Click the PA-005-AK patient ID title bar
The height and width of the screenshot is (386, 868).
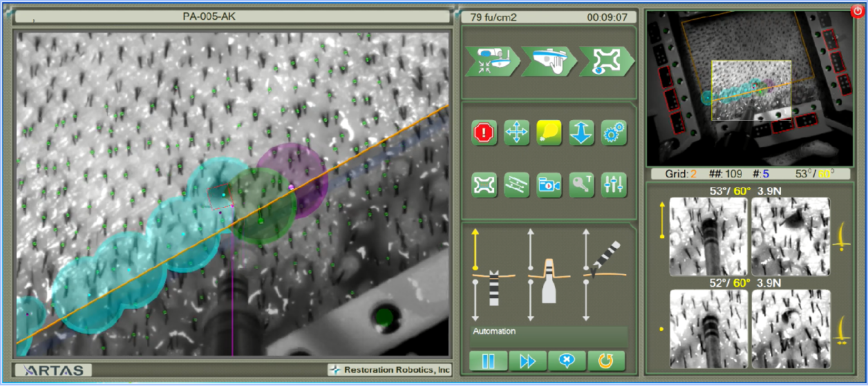tap(232, 17)
